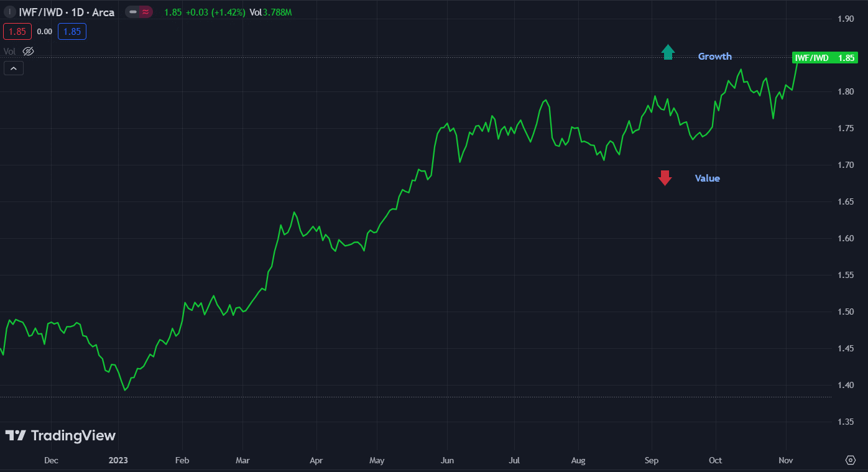The image size is (868, 472).
Task: Click the 0.00 spread value
Action: pyautogui.click(x=45, y=31)
